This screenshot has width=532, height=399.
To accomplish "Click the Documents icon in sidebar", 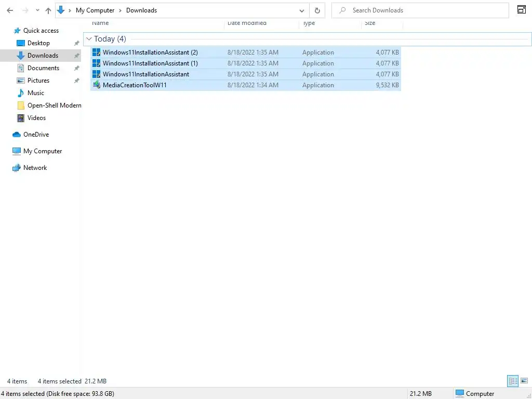I will [x=21, y=68].
